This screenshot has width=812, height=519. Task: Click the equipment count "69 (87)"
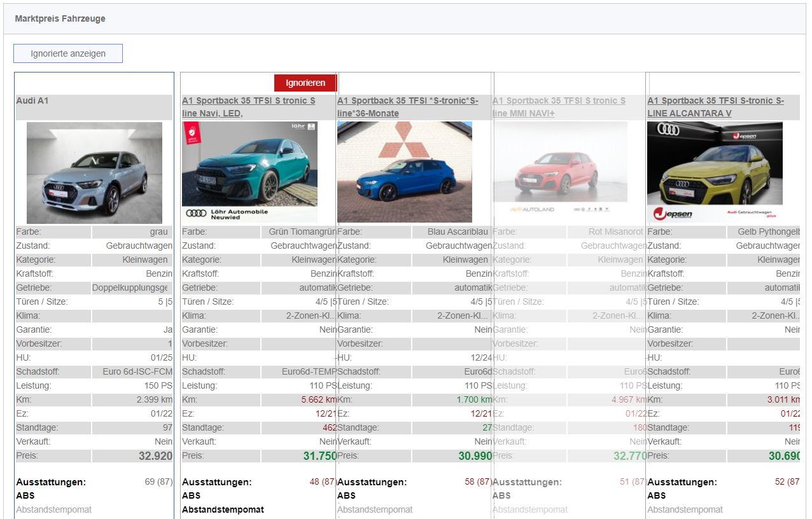point(159,482)
